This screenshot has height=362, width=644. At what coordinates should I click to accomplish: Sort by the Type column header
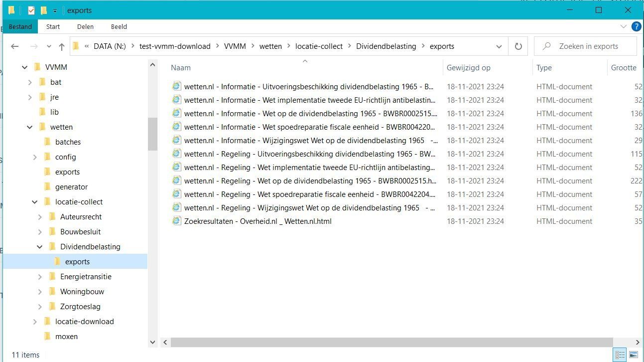point(544,68)
